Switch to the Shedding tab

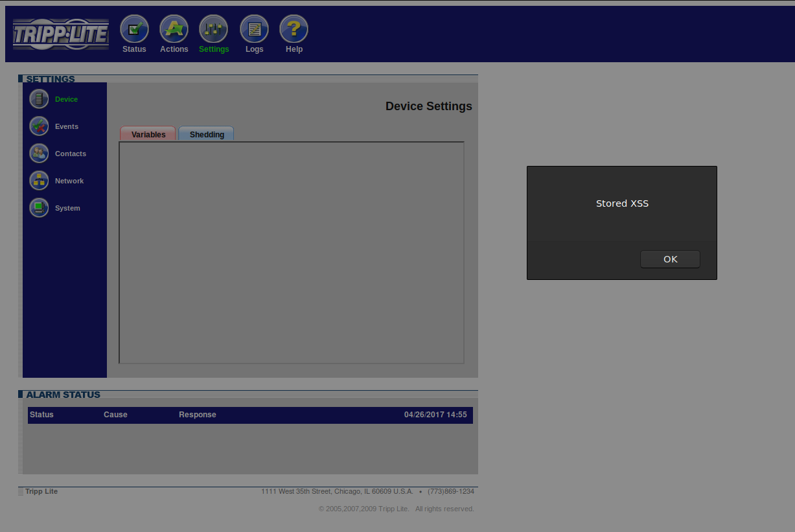(206, 134)
